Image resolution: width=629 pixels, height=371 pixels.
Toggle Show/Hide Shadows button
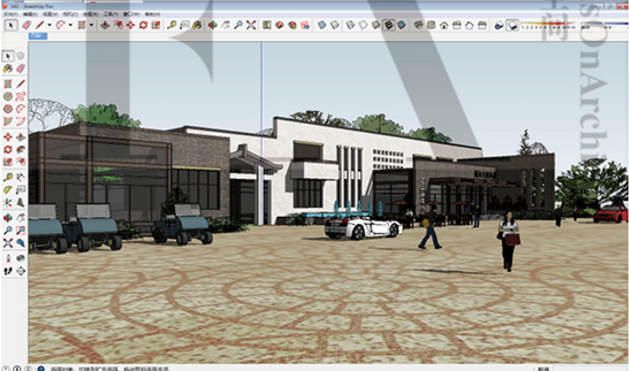(512, 25)
